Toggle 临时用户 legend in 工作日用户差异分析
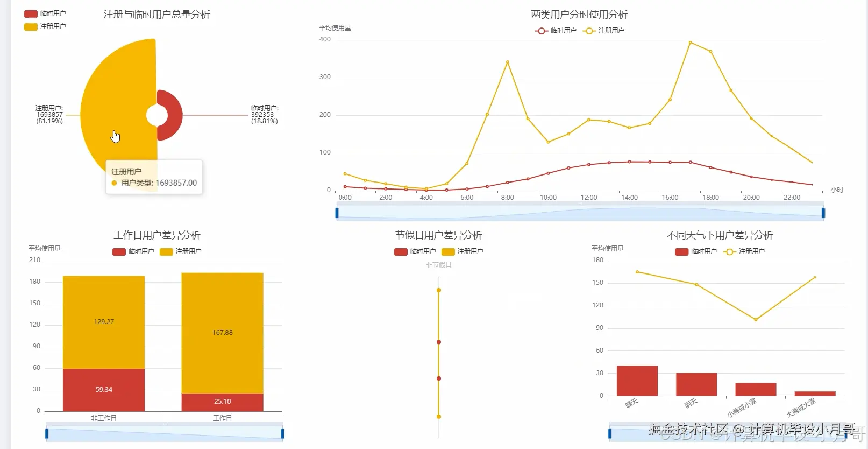This screenshot has width=868, height=449. 133,251
